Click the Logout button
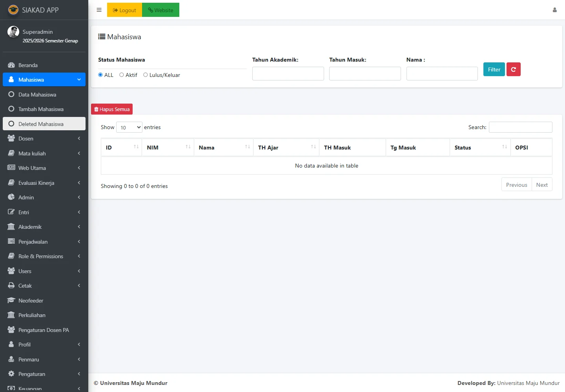 124,10
